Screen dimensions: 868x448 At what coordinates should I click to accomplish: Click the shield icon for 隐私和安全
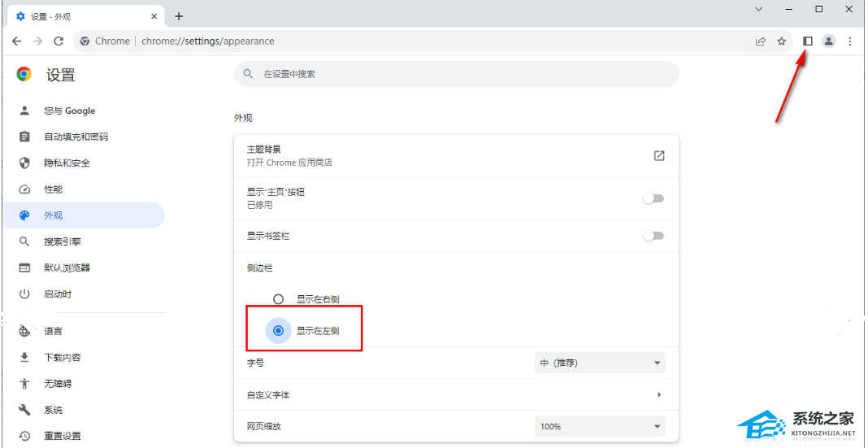tap(24, 163)
